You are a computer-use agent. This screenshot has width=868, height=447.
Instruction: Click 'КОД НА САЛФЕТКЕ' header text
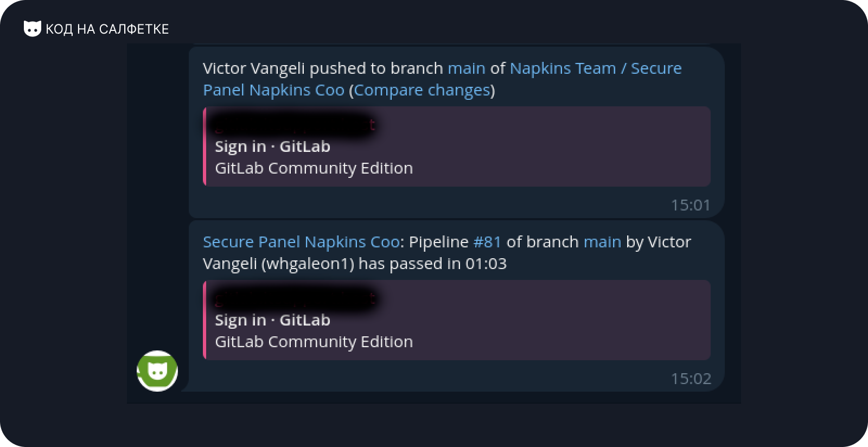point(107,29)
